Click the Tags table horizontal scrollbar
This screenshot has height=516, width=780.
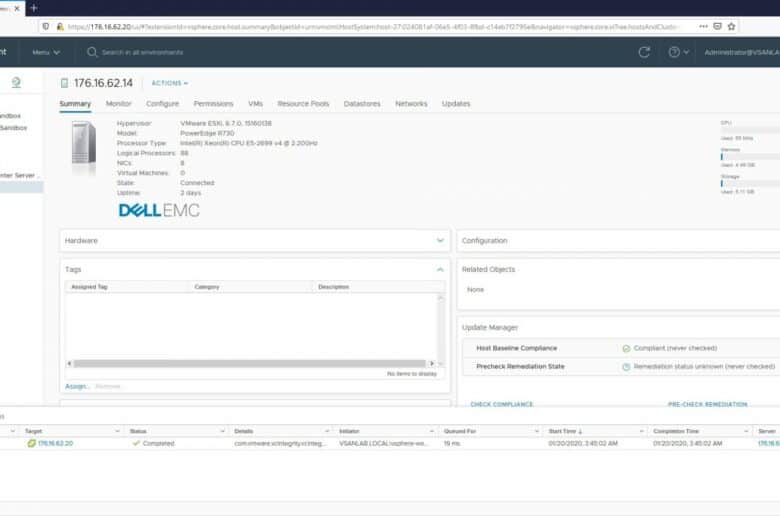point(250,363)
